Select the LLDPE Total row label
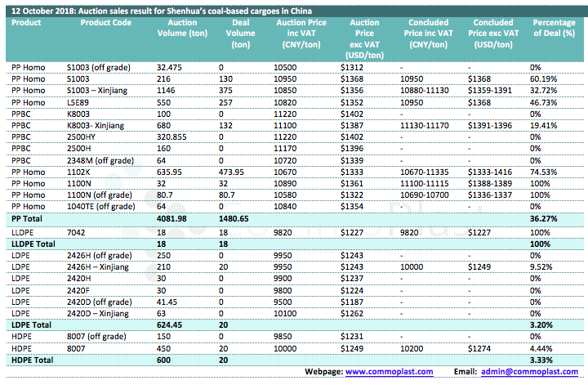588x385 pixels. tap(34, 244)
